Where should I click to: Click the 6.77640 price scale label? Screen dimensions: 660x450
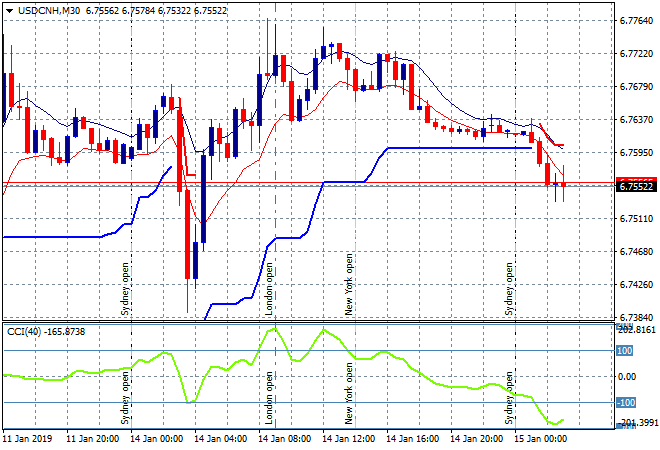[636, 20]
